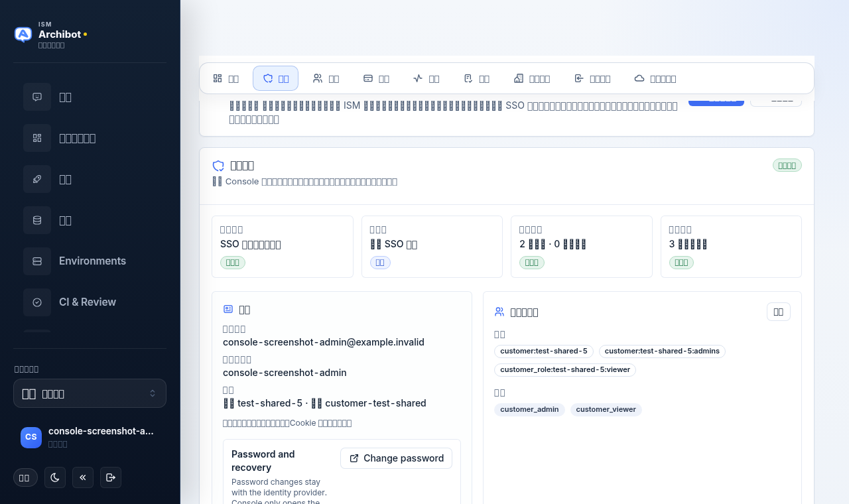
Task: Select the highlighted shield icon tab
Action: coord(275,78)
